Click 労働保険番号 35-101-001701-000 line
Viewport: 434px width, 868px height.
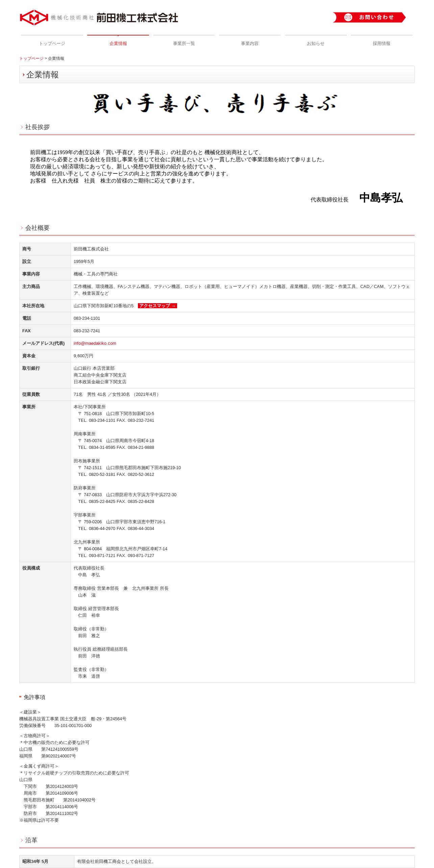pos(55,725)
